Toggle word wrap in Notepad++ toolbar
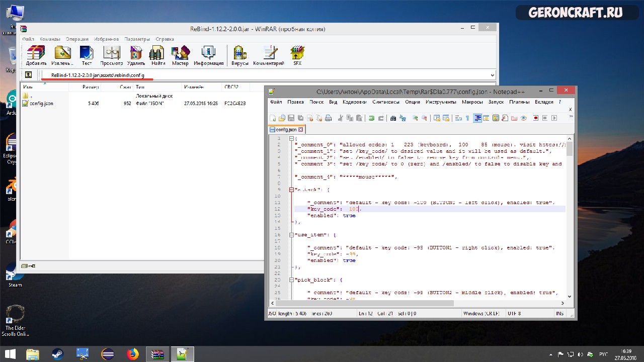This screenshot has width=644, height=362. coord(458,118)
